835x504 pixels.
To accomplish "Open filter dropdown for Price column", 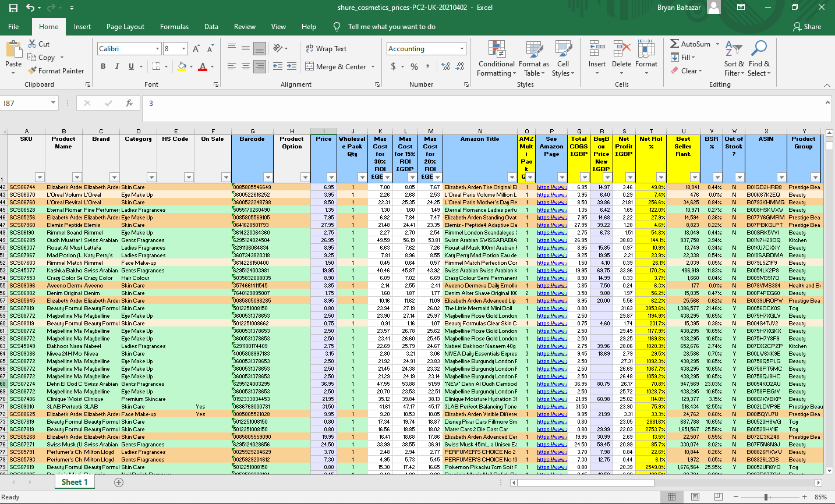I will [331, 178].
